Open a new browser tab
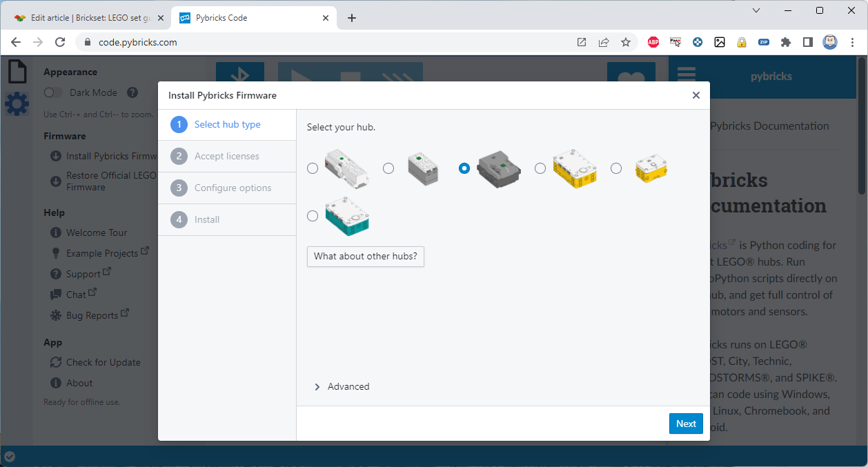This screenshot has height=467, width=868. (352, 18)
